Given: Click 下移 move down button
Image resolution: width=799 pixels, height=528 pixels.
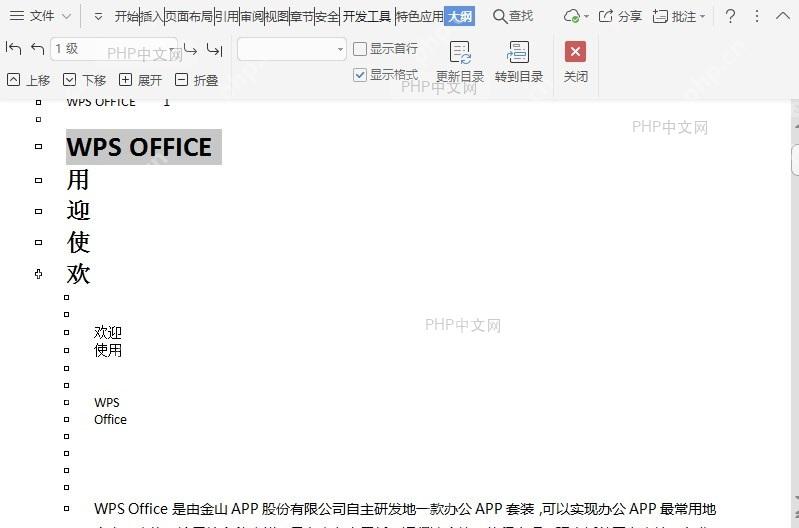Looking at the screenshot, I should click(x=85, y=80).
